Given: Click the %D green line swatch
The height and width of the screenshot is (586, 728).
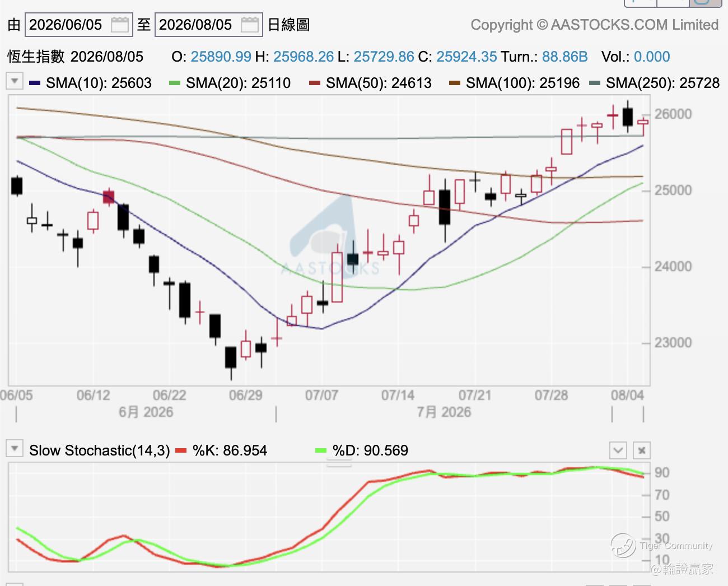Looking at the screenshot, I should click(x=321, y=450).
